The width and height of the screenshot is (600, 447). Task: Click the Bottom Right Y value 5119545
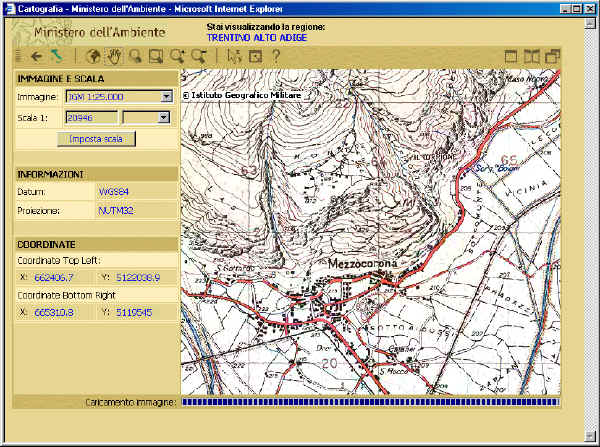[x=134, y=312]
